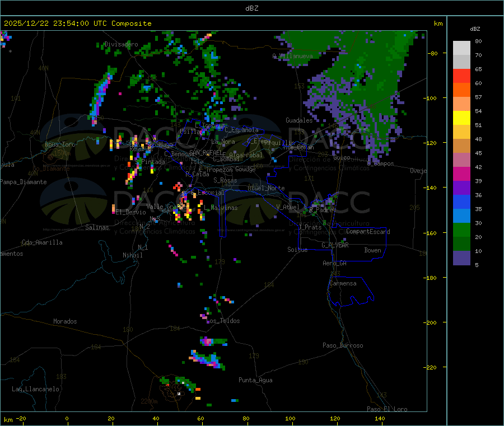Select the violet 36-39 dBZ swatch

click(461, 188)
